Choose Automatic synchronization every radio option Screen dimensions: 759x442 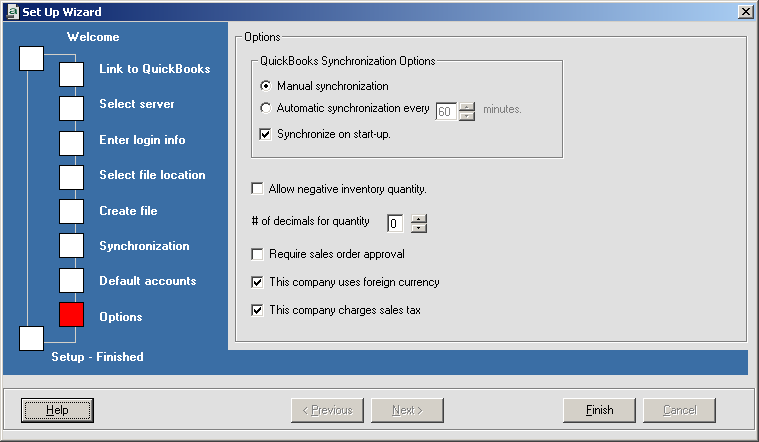(266, 108)
